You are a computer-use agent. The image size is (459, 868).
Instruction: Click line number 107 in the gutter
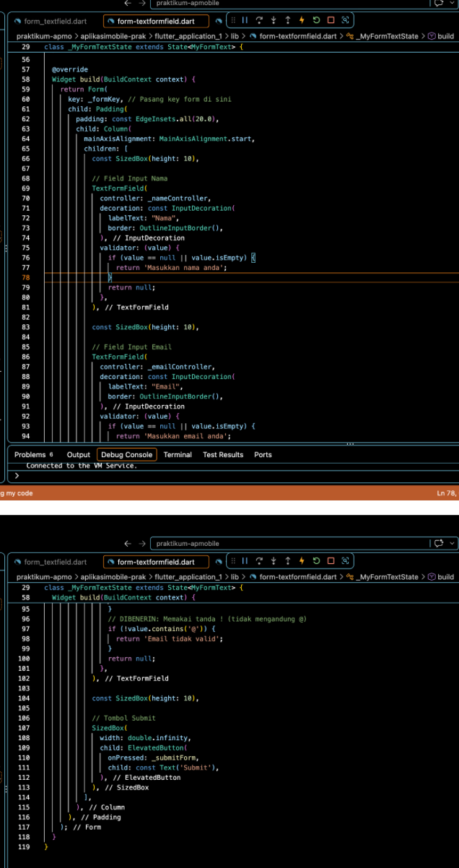(x=25, y=728)
